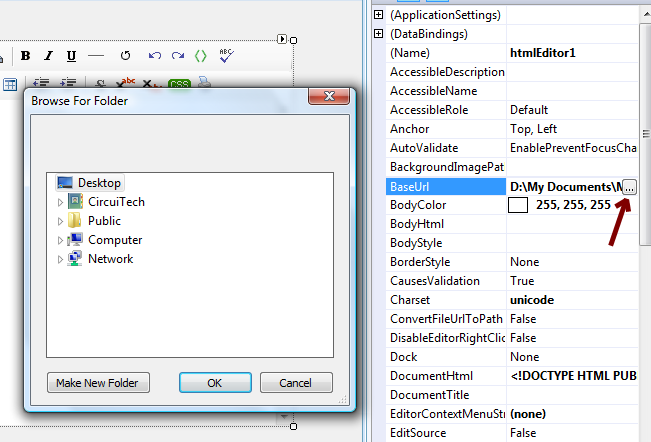
Task: Expand the Public folder node
Action: tap(60, 221)
